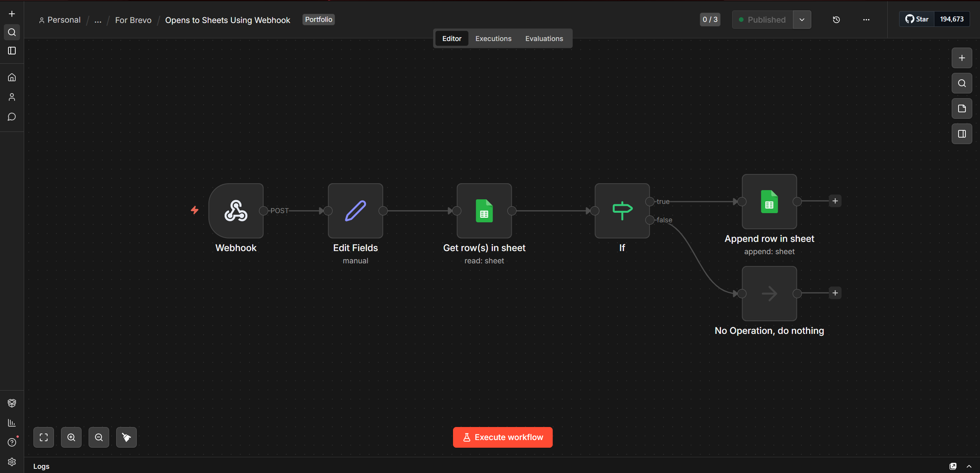Click the tidy up workflow broom button

[x=126, y=437]
